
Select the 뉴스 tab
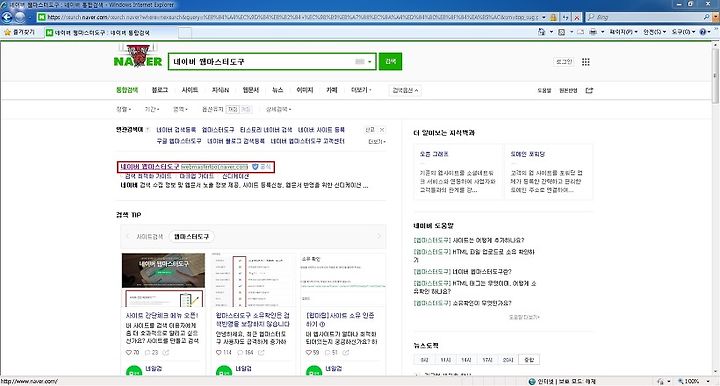(x=277, y=90)
